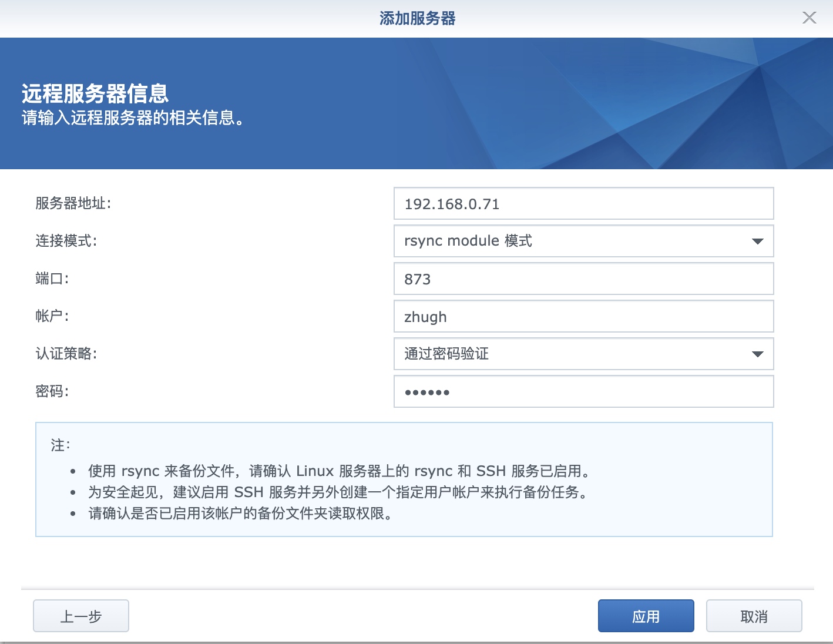This screenshot has width=833, height=644.
Task: Open the 认证策略 dropdown (通过密码验证)
Action: [583, 354]
